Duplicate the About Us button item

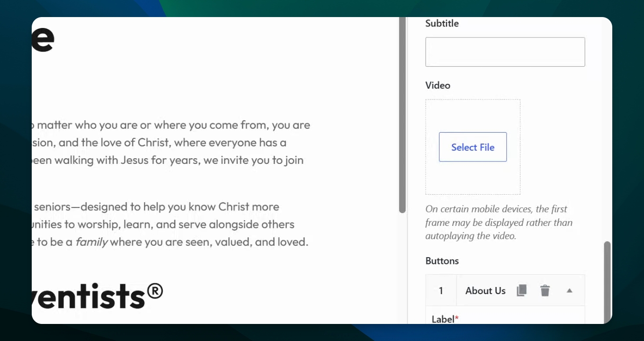[521, 291]
